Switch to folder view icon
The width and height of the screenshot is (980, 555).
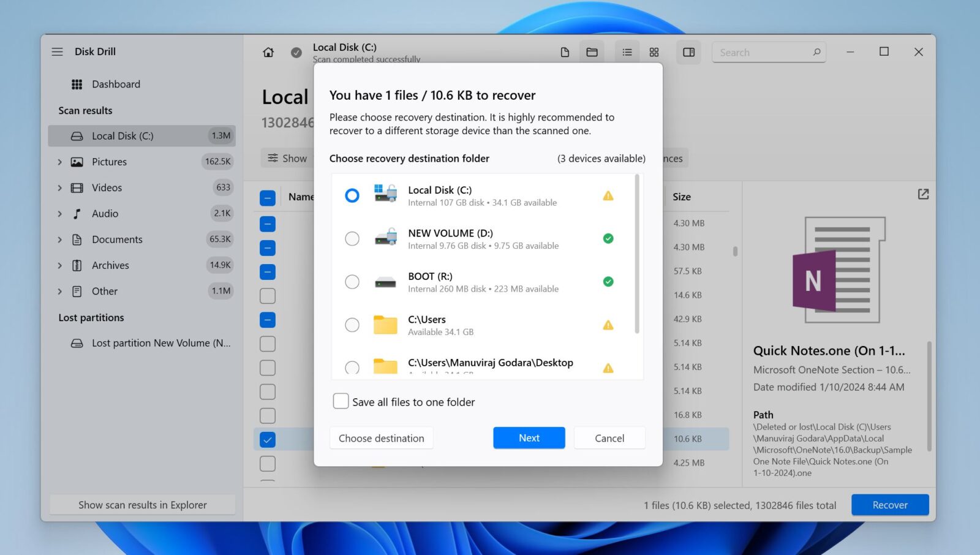tap(592, 53)
